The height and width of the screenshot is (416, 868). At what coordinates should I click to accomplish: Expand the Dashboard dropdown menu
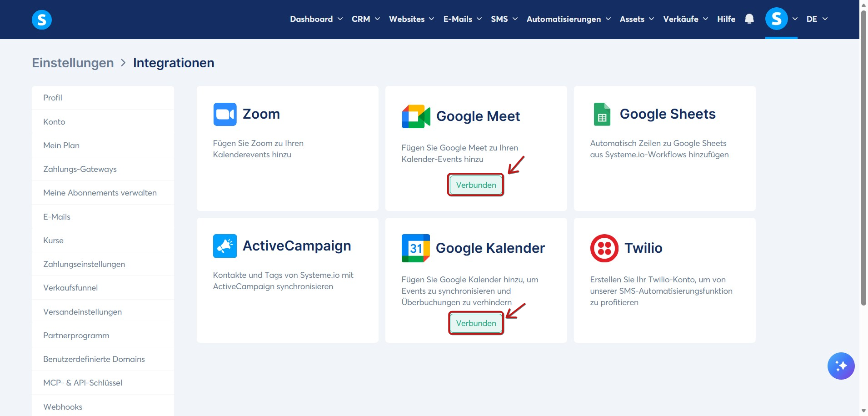click(316, 19)
